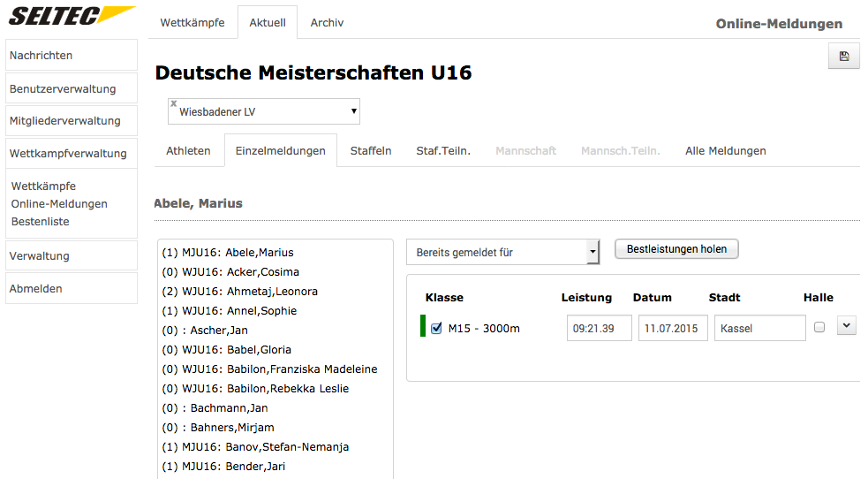Switch to the Archiv tab
This screenshot has height=479, width=868.
point(327,22)
